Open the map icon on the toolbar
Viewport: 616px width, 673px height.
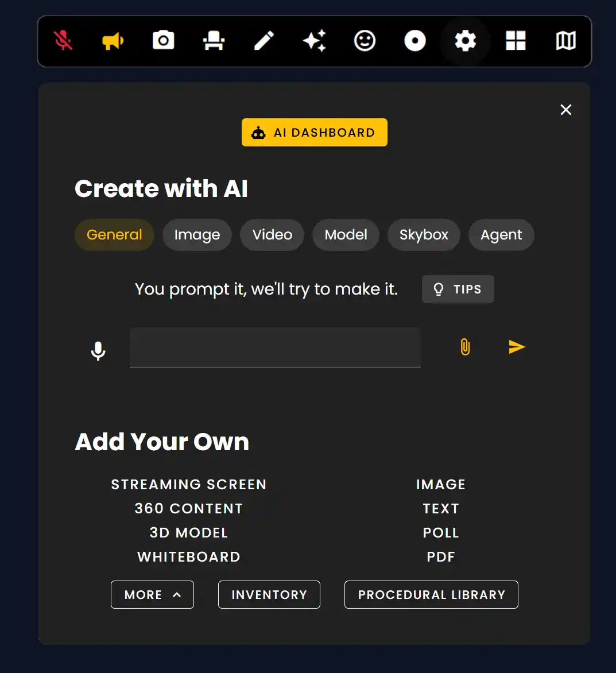[565, 41]
